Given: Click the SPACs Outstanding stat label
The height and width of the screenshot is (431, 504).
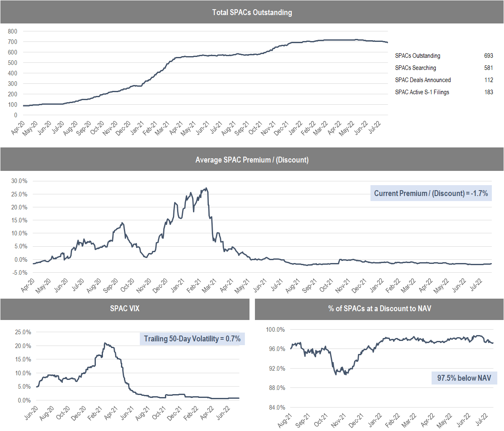Looking at the screenshot, I should point(417,56).
